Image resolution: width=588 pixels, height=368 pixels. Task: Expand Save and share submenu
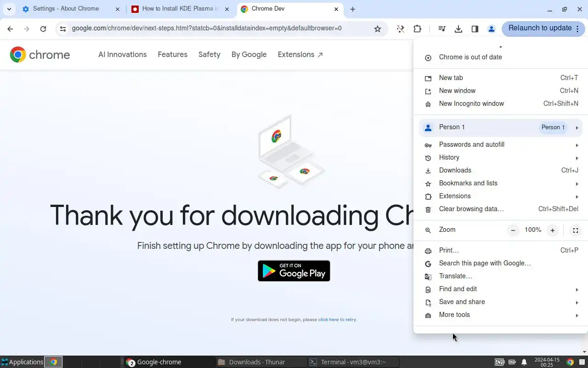501,302
